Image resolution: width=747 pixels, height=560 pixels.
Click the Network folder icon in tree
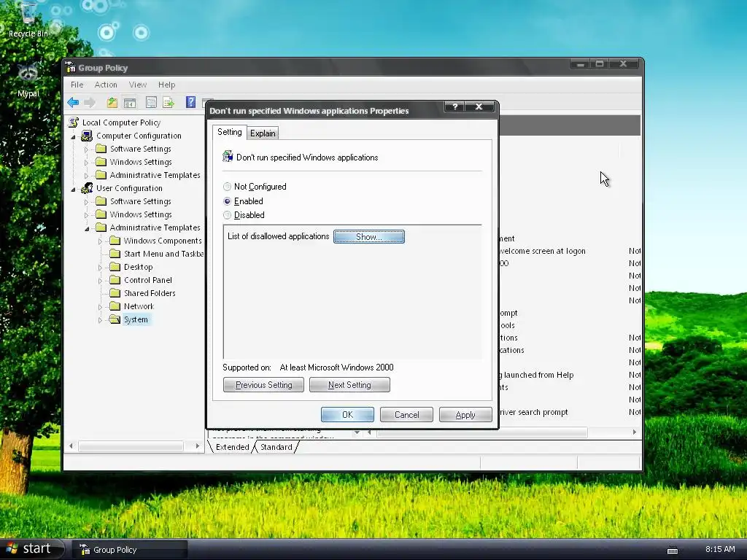[115, 306]
